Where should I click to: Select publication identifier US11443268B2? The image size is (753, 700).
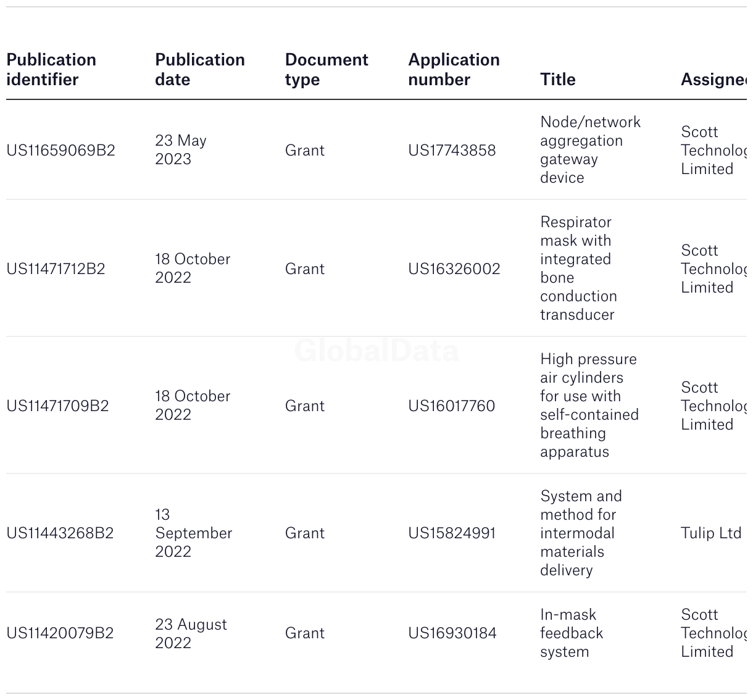[60, 533]
